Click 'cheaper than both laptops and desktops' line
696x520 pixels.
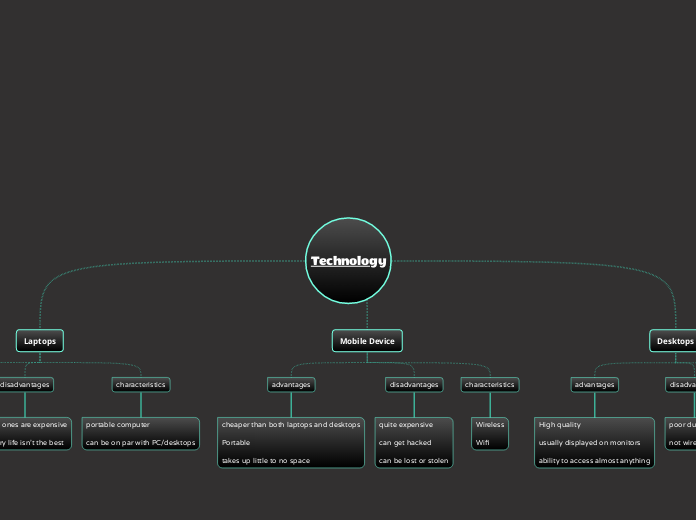pos(291,425)
